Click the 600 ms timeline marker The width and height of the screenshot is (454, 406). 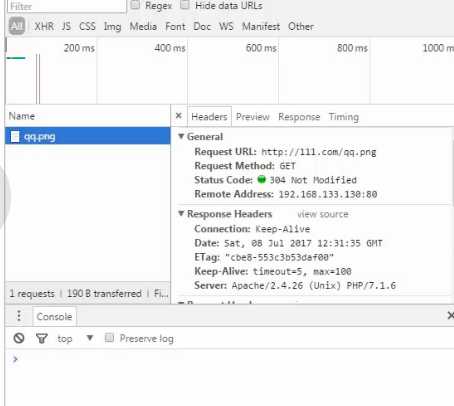261,48
